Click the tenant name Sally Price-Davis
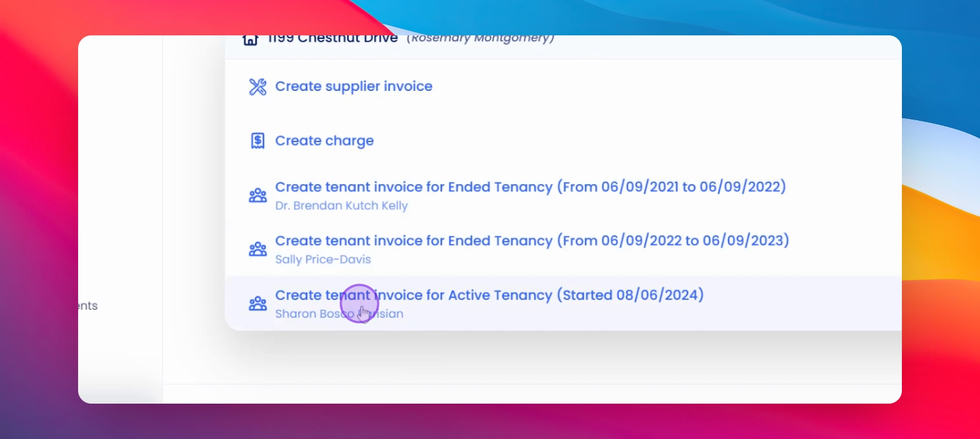This screenshot has height=439, width=980. pyautogui.click(x=323, y=259)
